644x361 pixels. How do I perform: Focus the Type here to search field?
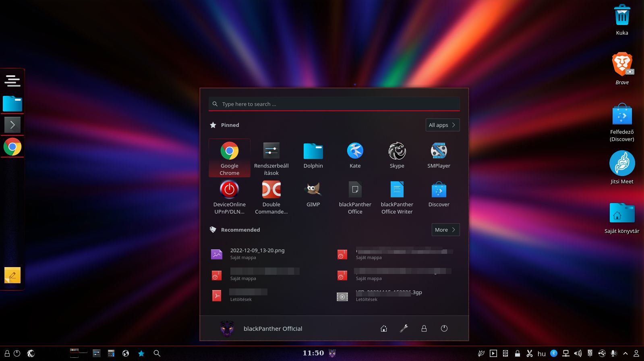[x=334, y=104]
